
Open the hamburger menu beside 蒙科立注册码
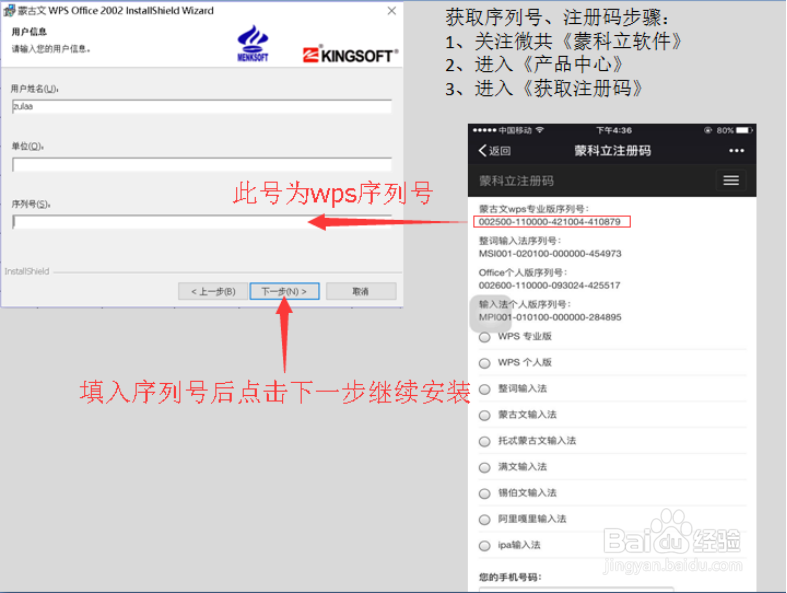click(731, 180)
